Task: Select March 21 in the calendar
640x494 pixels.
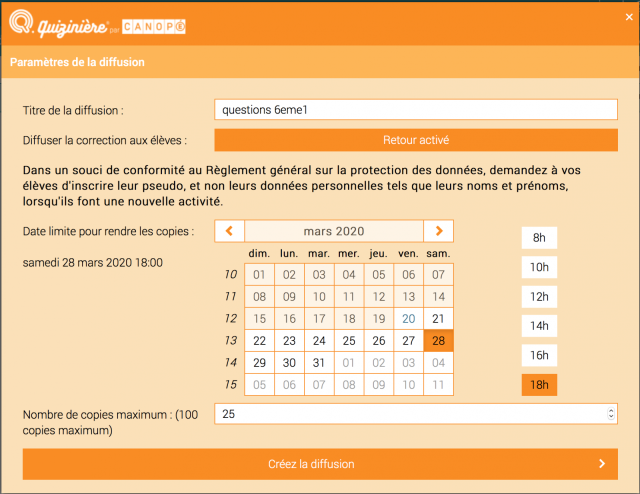Action: coord(438,318)
